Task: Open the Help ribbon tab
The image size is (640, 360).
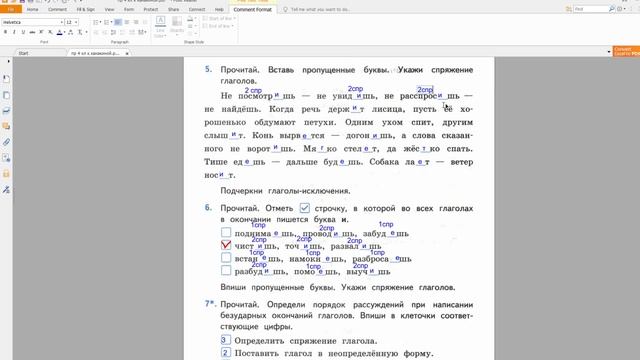Action: coord(219,9)
